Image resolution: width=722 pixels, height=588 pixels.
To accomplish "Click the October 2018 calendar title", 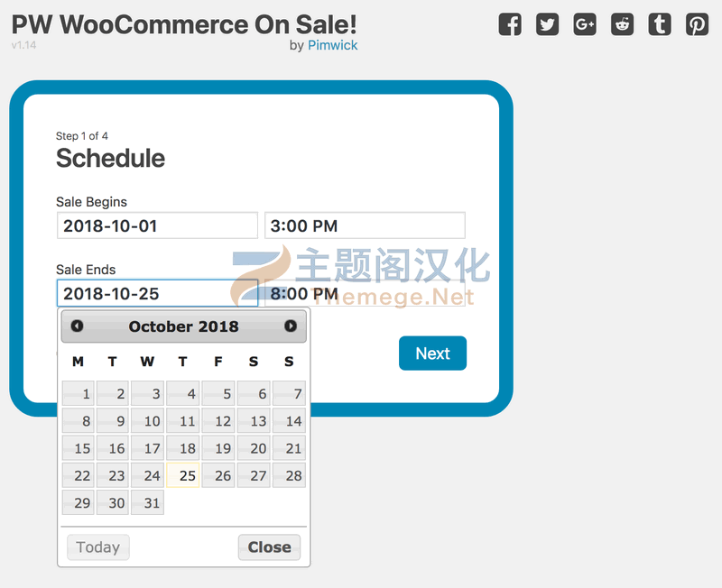I will pos(184,326).
